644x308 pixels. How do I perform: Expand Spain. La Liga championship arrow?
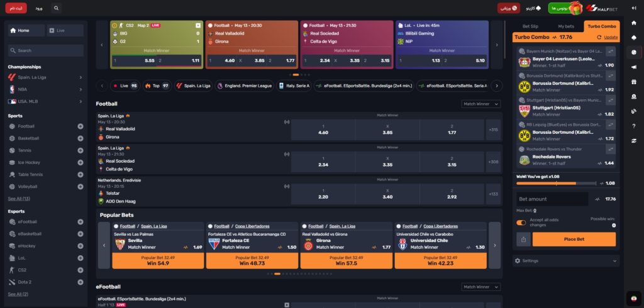coord(80,77)
